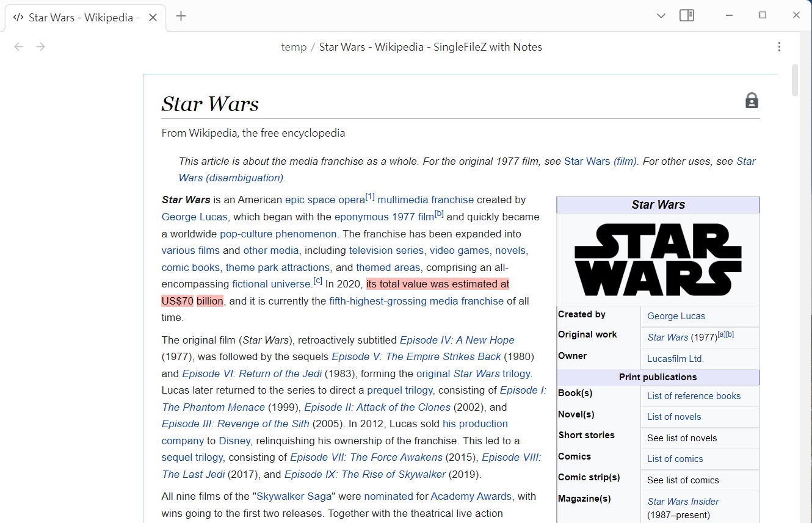Click the highlighted total value estimate text
Viewport: 812px width, 523px height.
coord(438,284)
